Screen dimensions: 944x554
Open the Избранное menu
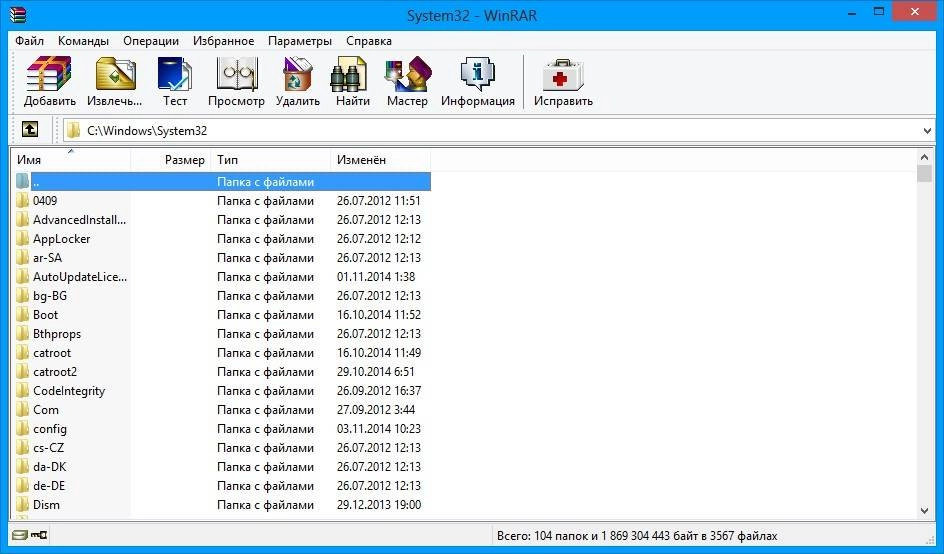point(223,41)
